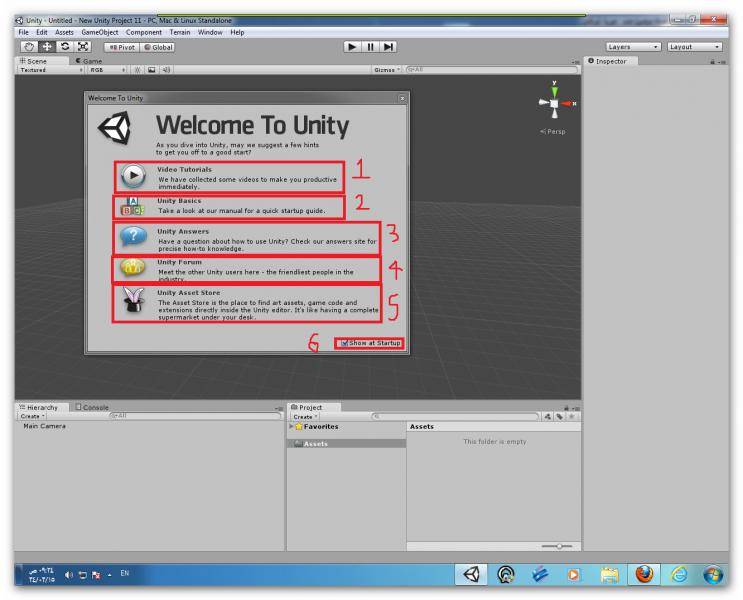The width and height of the screenshot is (743, 600).
Task: Open the Gizmos dropdown
Action: point(387,70)
